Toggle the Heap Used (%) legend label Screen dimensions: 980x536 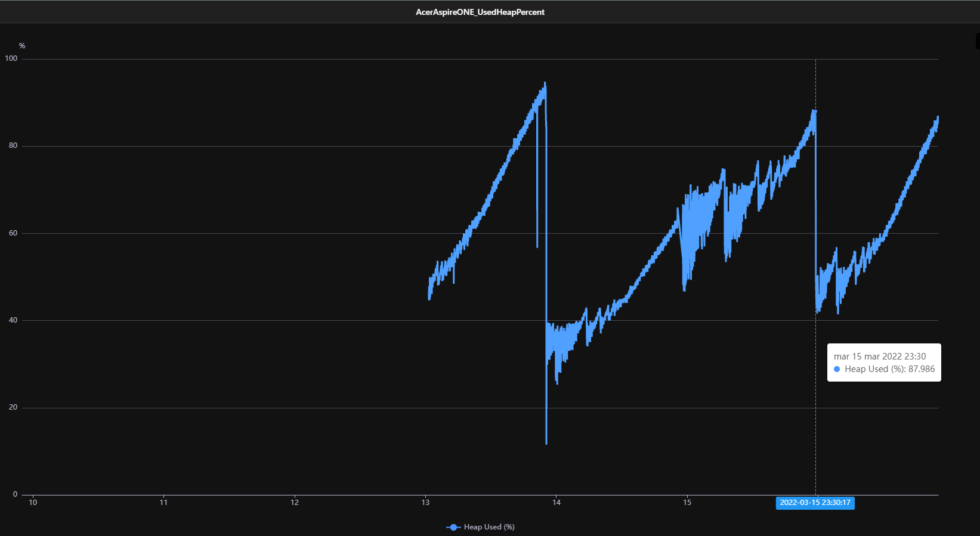click(x=489, y=527)
